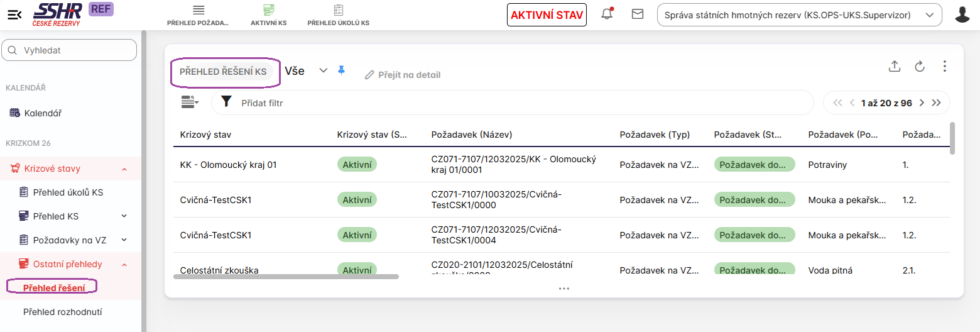Click the Přehled rozhodnutí sidebar link
Viewport: 980px width, 332px height.
(62, 312)
